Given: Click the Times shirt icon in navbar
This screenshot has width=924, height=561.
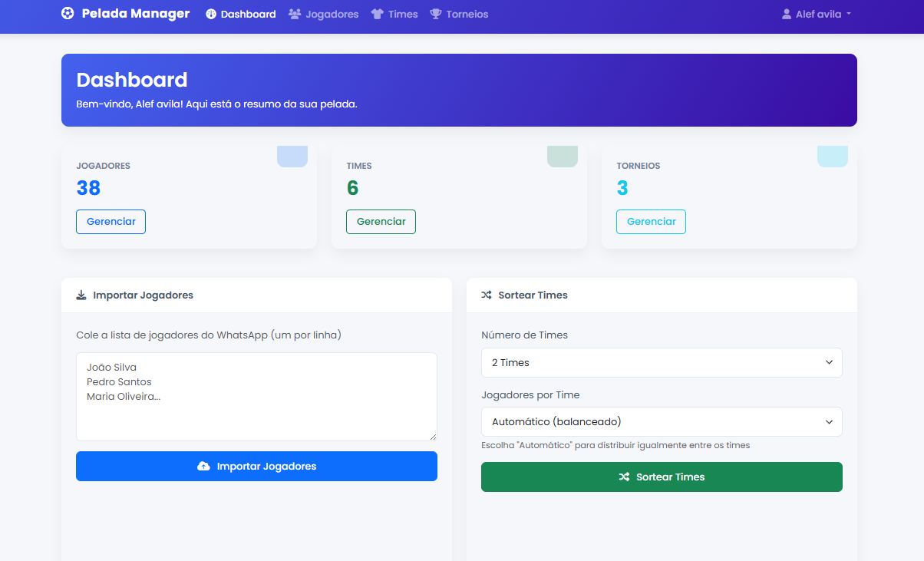Looking at the screenshot, I should [377, 15].
